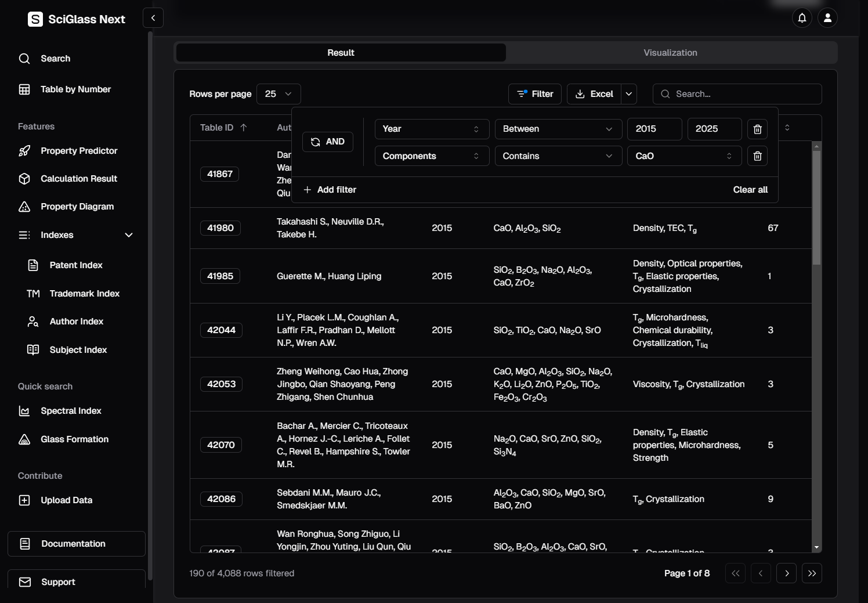Go to the last results page
Image resolution: width=868 pixels, height=603 pixels.
pyautogui.click(x=812, y=573)
